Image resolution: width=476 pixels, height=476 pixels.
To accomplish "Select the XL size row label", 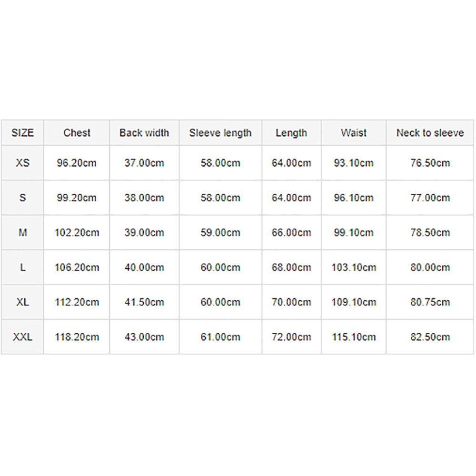I will point(22,302).
